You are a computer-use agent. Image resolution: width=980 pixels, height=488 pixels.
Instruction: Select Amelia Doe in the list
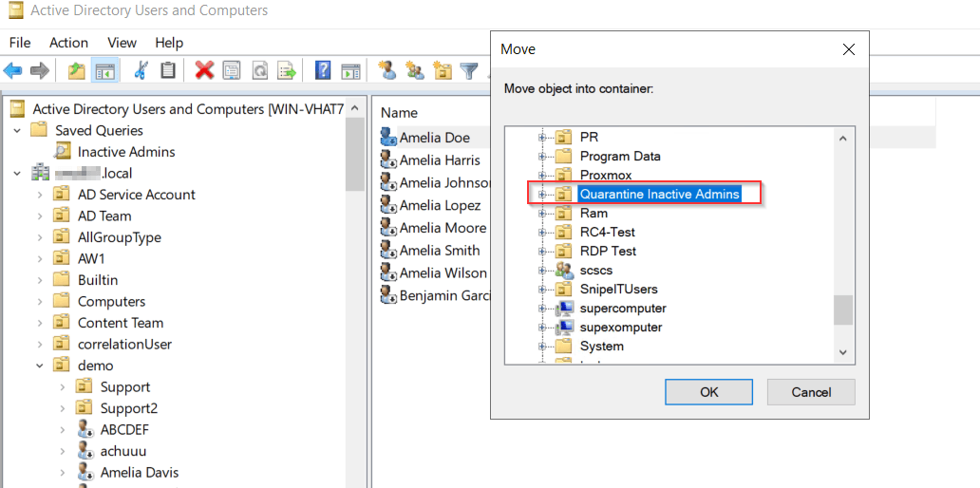435,138
